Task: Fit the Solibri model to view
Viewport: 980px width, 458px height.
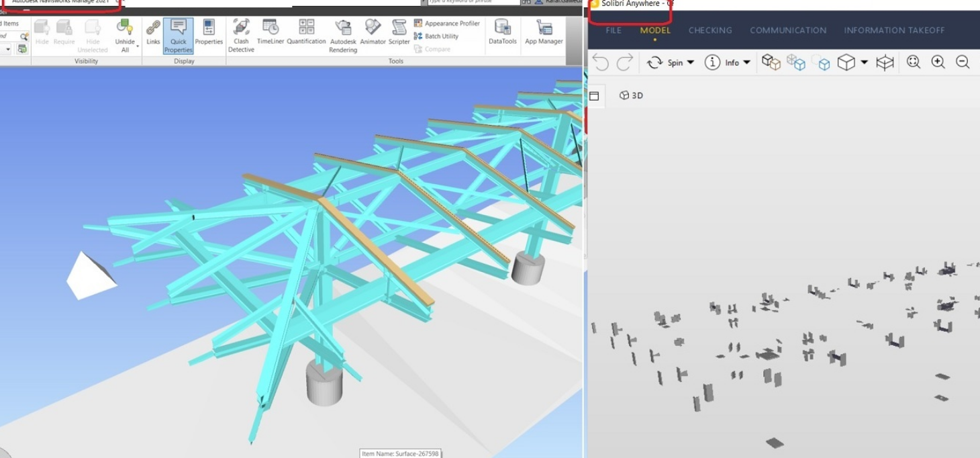Action: coord(914,62)
